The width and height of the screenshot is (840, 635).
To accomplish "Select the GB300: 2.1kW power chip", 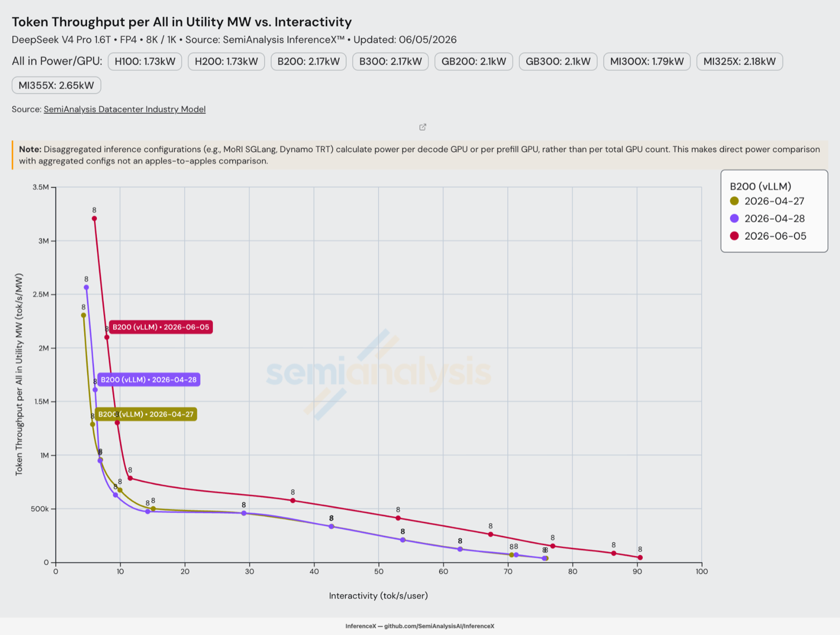I will (x=558, y=61).
